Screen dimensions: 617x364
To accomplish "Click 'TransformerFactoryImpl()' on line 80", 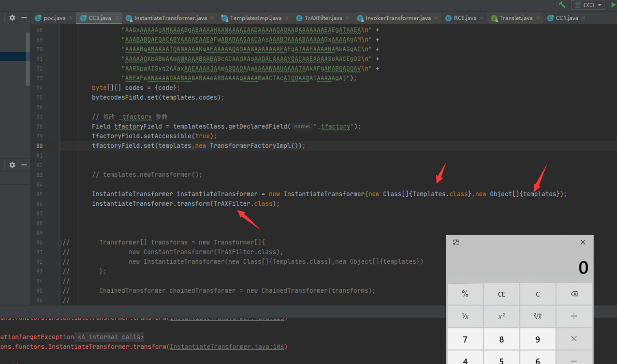I will [254, 146].
